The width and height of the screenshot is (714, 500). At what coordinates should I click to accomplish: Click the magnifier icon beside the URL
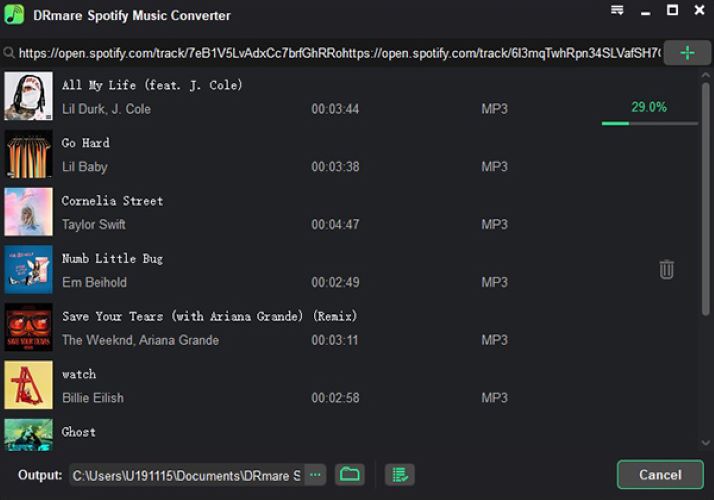click(9, 54)
